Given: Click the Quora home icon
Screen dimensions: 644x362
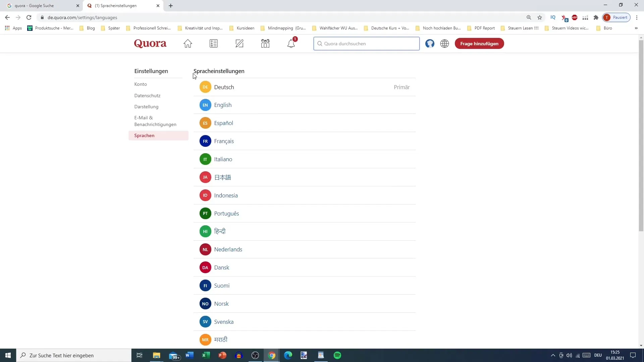Looking at the screenshot, I should tap(187, 43).
